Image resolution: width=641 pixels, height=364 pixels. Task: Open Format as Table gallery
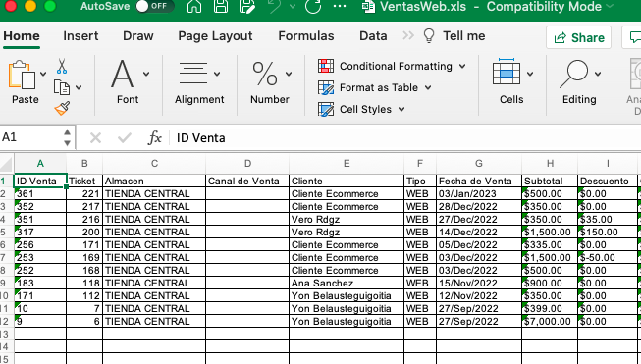click(375, 87)
